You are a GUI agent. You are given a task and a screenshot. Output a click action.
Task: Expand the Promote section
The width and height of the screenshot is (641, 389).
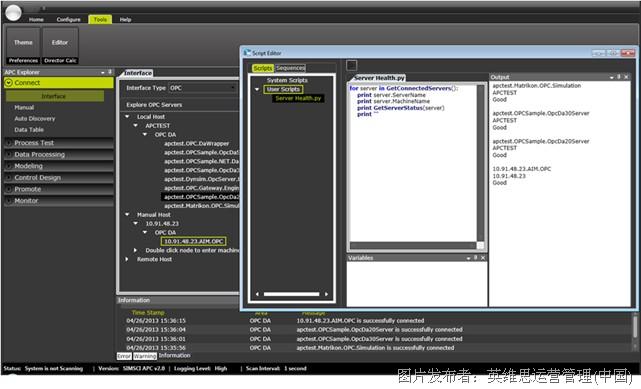(x=59, y=189)
